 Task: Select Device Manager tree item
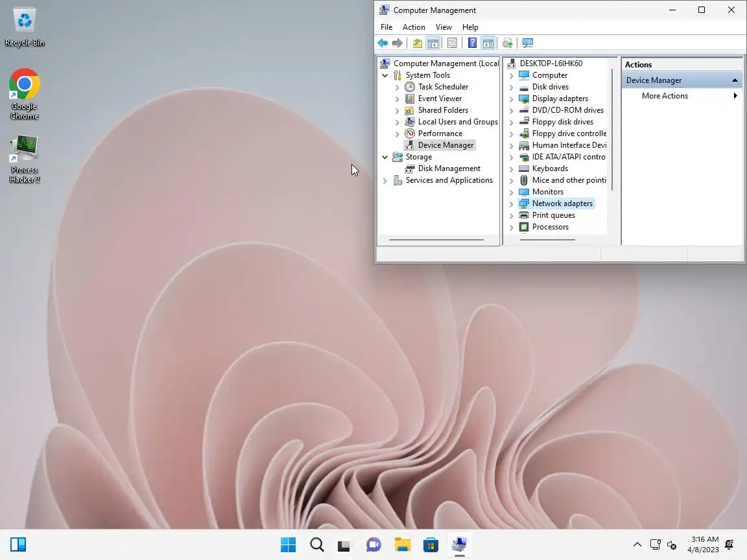click(x=446, y=145)
